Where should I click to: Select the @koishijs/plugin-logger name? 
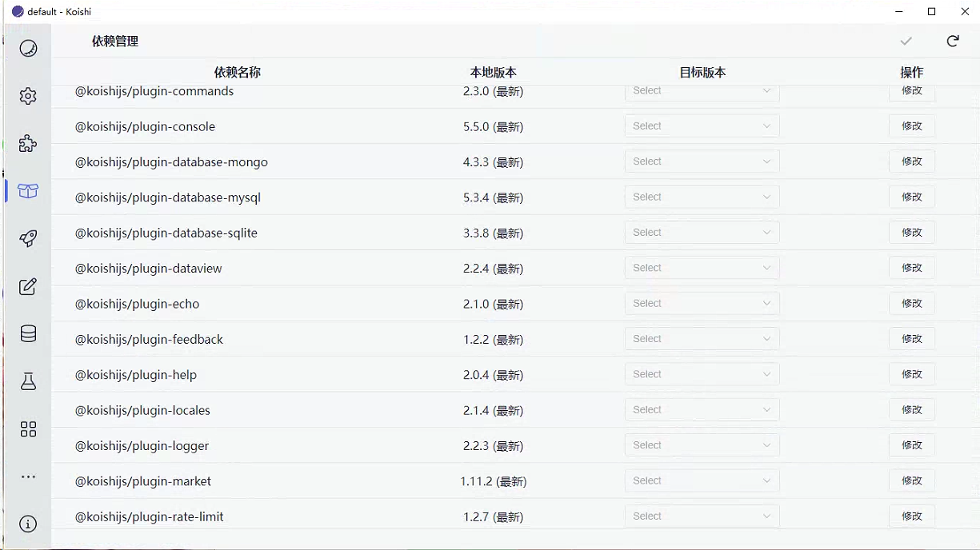(142, 445)
